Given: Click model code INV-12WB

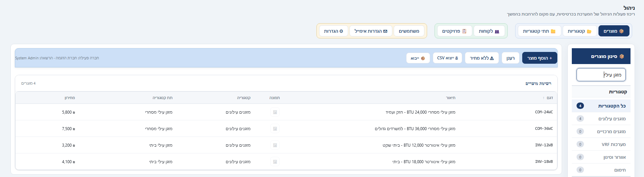Looking at the screenshot, I should click(x=544, y=145).
